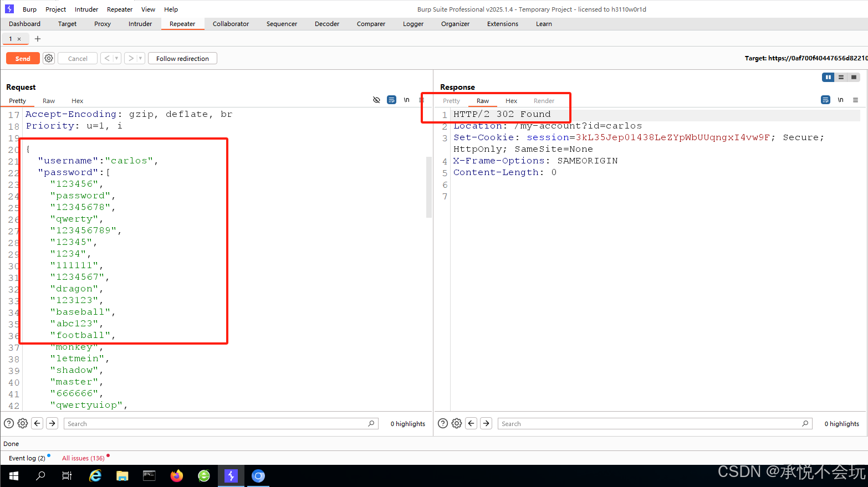The width and height of the screenshot is (868, 487).
Task: Toggle word wrap in Response panel
Action: pyautogui.click(x=825, y=100)
